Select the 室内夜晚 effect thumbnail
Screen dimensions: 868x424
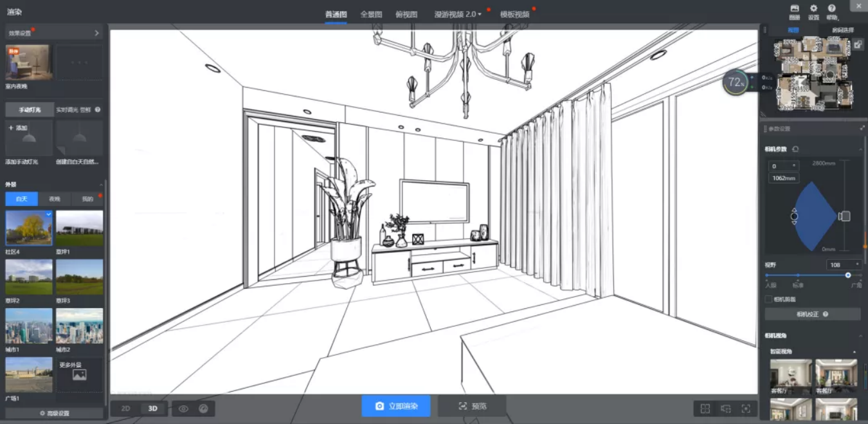pos(29,62)
